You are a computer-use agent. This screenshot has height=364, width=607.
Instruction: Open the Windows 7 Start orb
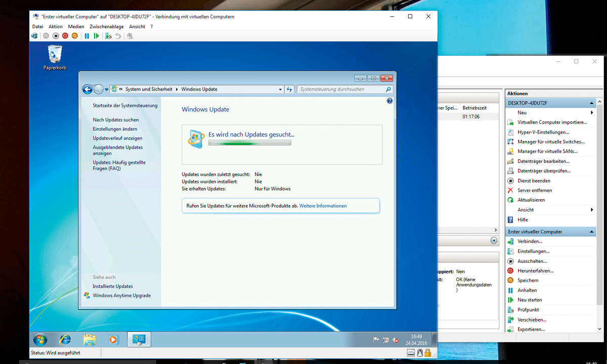click(x=40, y=339)
